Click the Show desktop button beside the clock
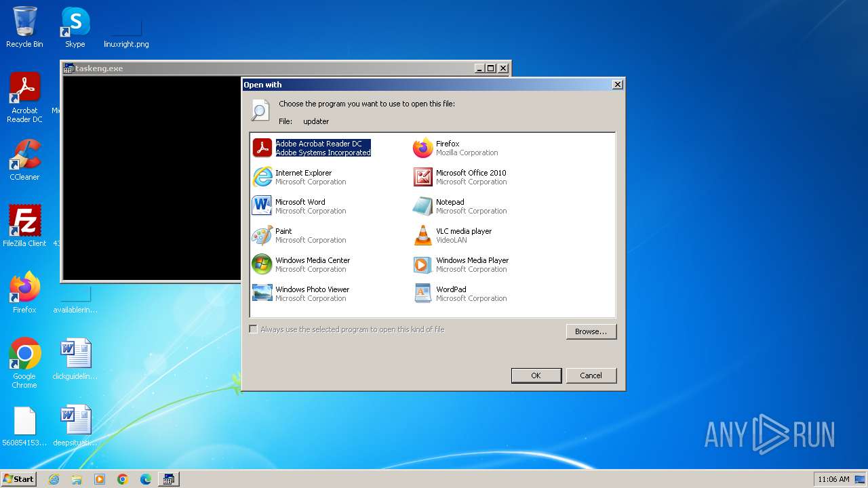 (860, 479)
